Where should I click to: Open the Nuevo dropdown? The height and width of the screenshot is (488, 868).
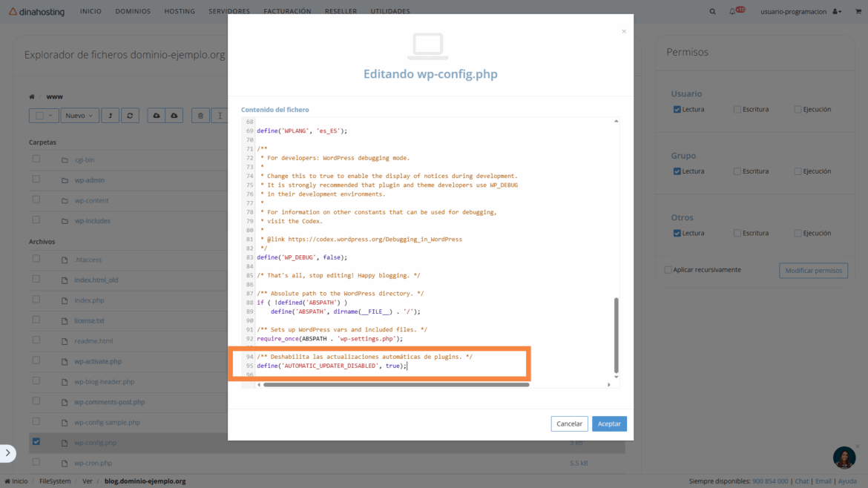point(79,116)
